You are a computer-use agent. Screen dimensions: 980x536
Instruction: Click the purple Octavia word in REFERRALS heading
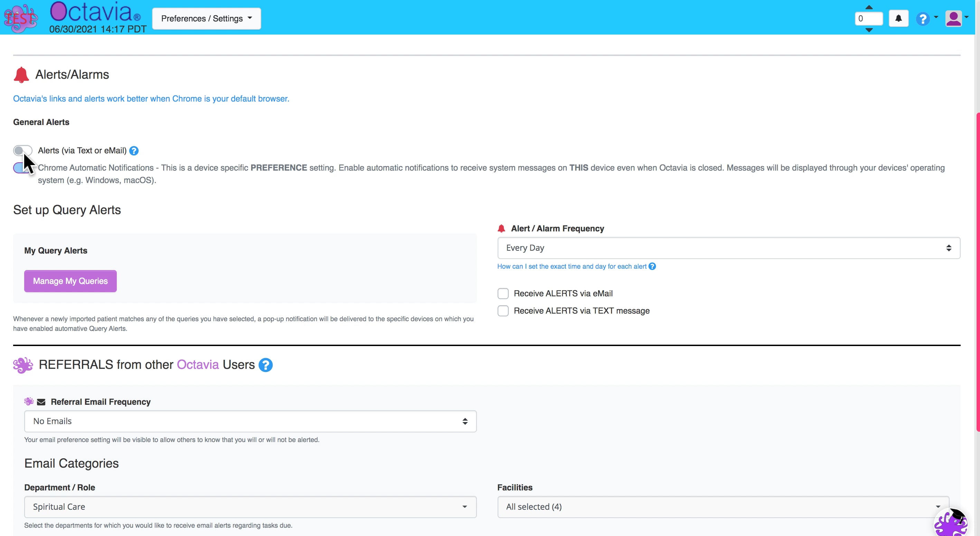pos(198,365)
